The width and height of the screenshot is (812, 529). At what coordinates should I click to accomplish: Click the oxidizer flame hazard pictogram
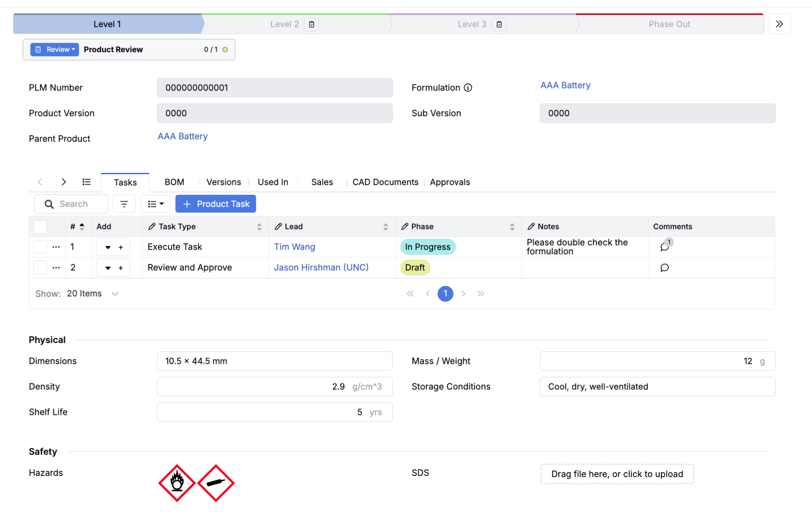tap(177, 483)
